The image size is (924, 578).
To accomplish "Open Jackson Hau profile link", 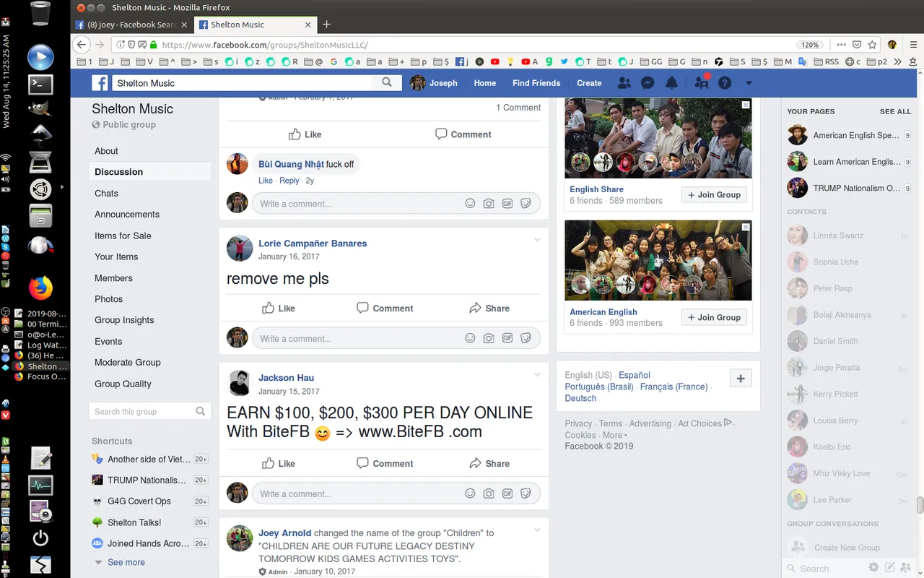I will pyautogui.click(x=286, y=378).
